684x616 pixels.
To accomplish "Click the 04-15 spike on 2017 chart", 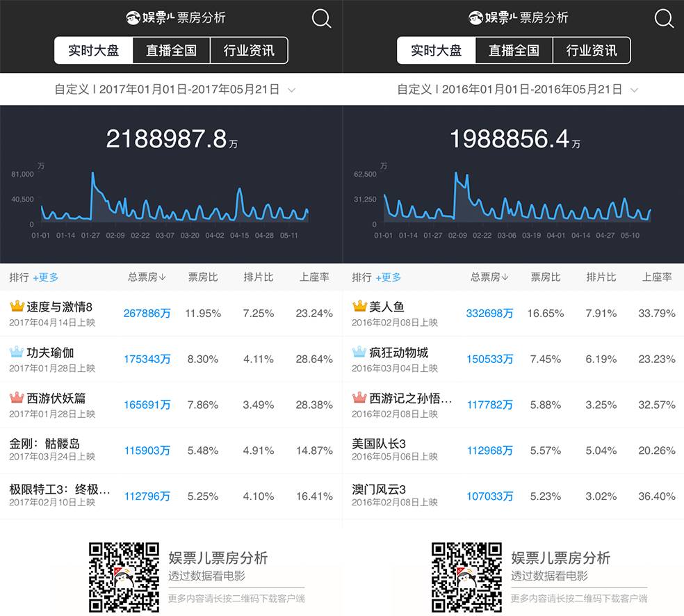I will coord(239,189).
